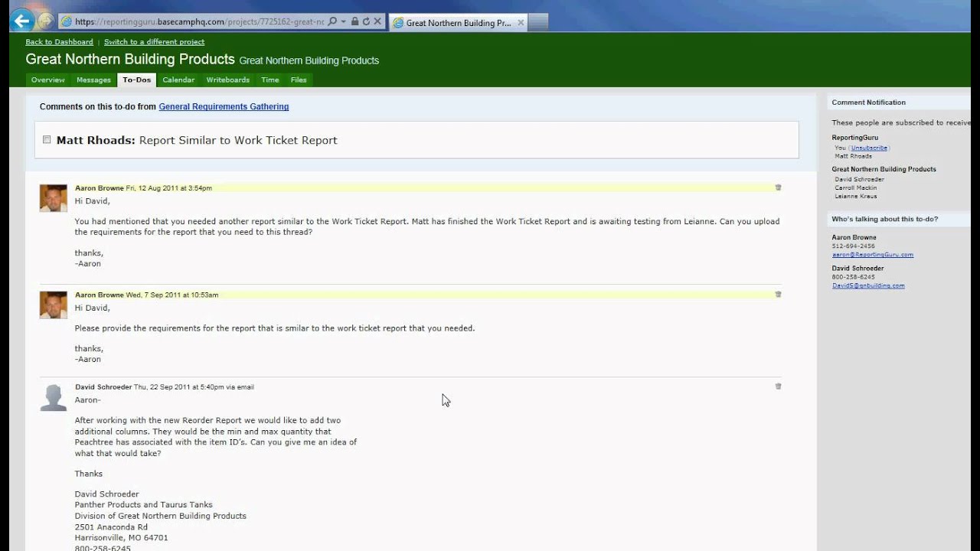Click the phone number 512-694-2456
Viewport: 980px width, 551px height.
(x=854, y=246)
